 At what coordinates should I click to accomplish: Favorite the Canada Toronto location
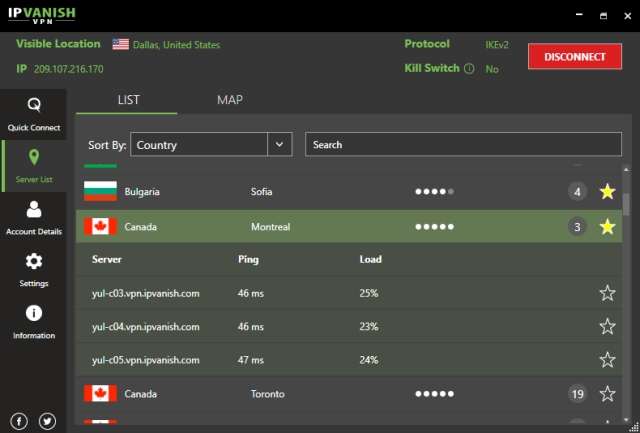coord(606,394)
